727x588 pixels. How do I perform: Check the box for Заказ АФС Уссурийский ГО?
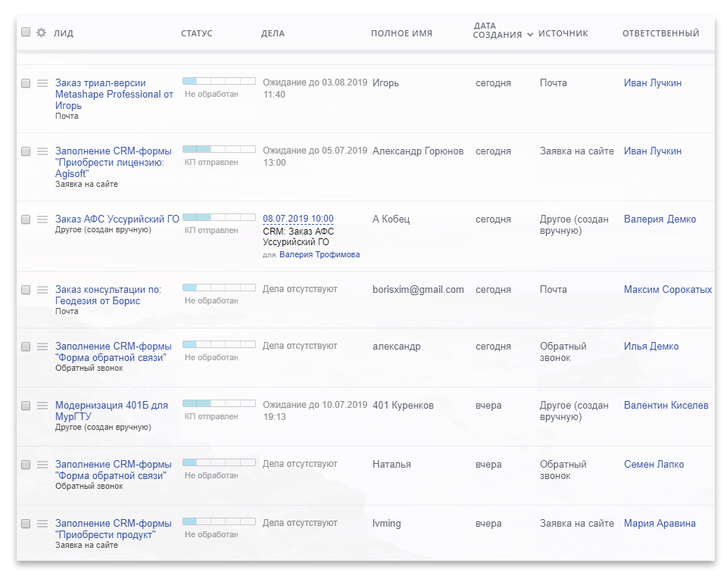(26, 219)
